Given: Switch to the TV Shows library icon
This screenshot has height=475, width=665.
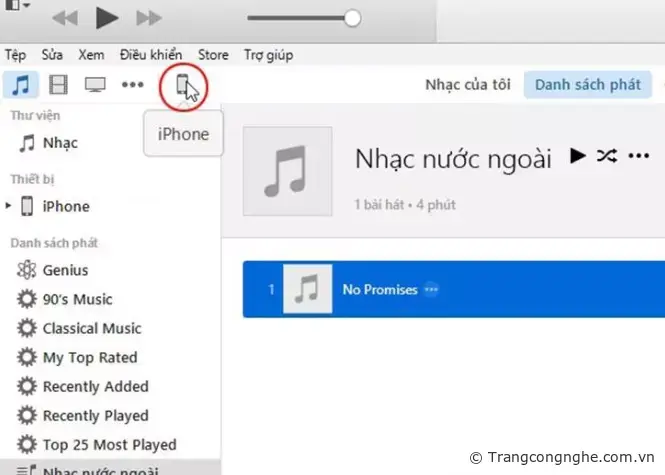Looking at the screenshot, I should [96, 85].
